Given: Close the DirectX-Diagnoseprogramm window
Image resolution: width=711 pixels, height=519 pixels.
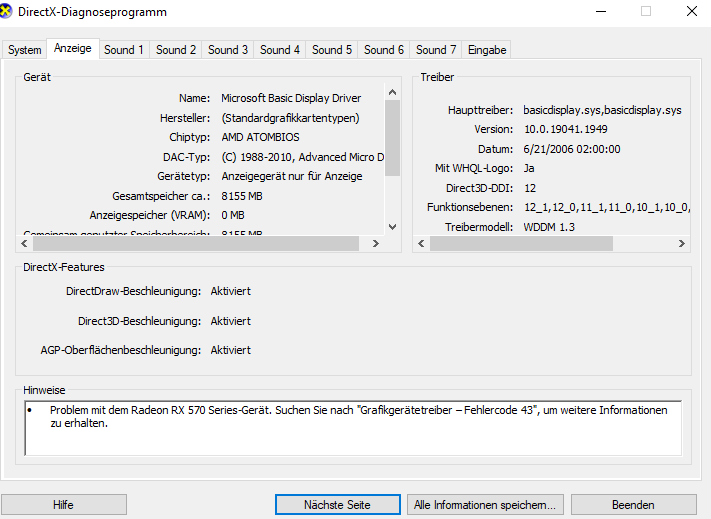Looking at the screenshot, I should [692, 11].
